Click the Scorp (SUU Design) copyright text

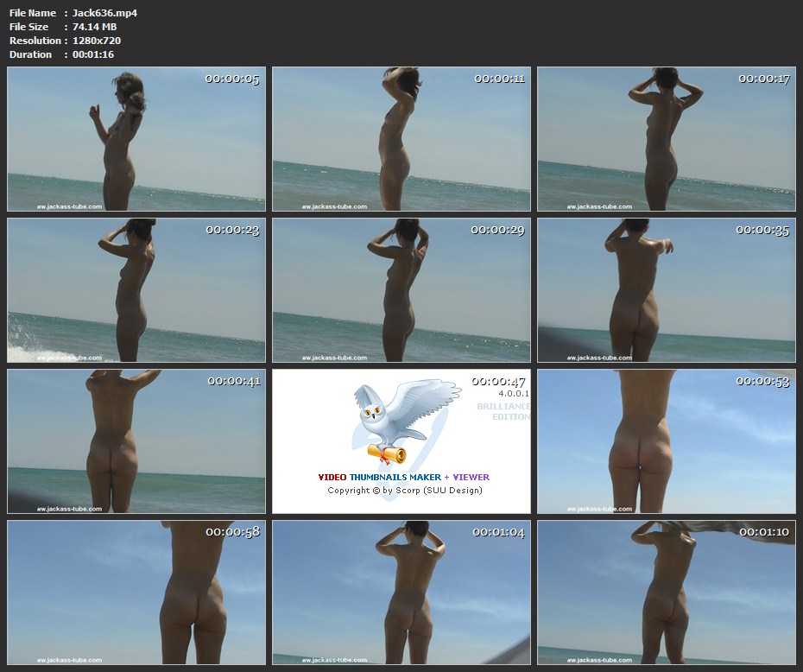[x=405, y=491]
